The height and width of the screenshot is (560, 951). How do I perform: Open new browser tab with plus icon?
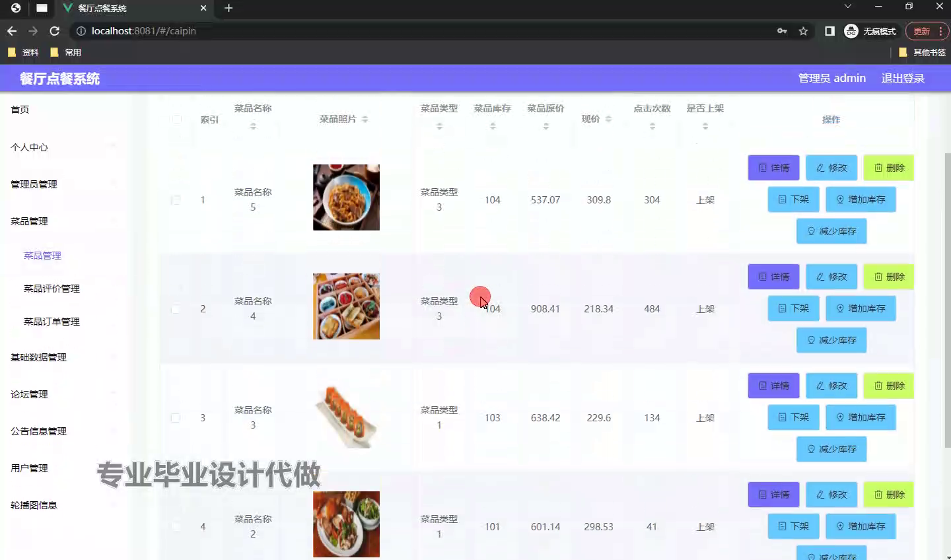pyautogui.click(x=229, y=8)
